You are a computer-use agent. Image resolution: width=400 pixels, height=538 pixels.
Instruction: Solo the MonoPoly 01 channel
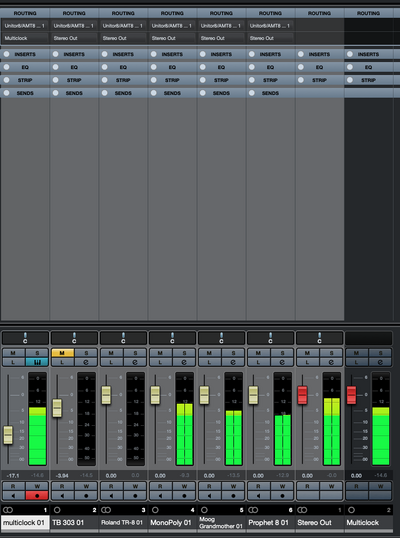184,353
